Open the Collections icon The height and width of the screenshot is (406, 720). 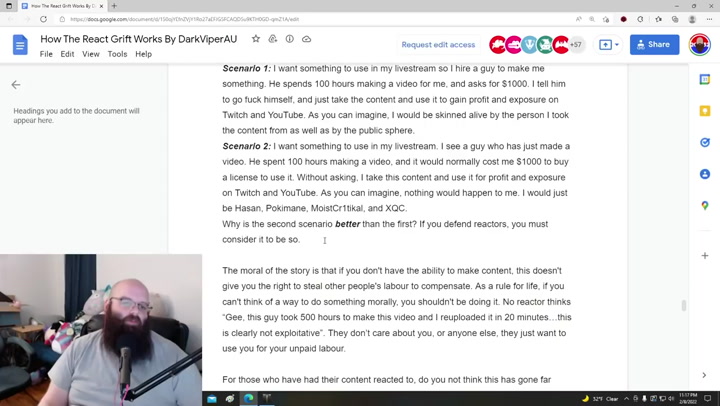point(675,19)
